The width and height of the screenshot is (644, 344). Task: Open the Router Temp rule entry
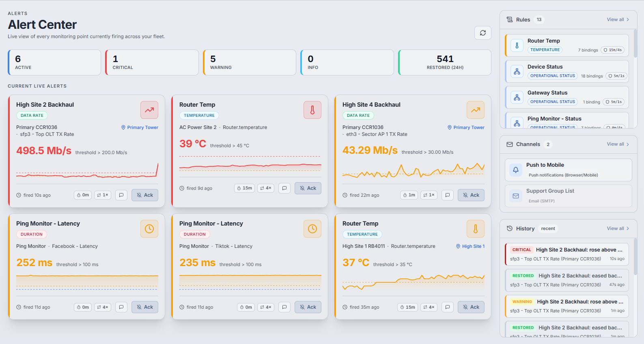pos(567,45)
